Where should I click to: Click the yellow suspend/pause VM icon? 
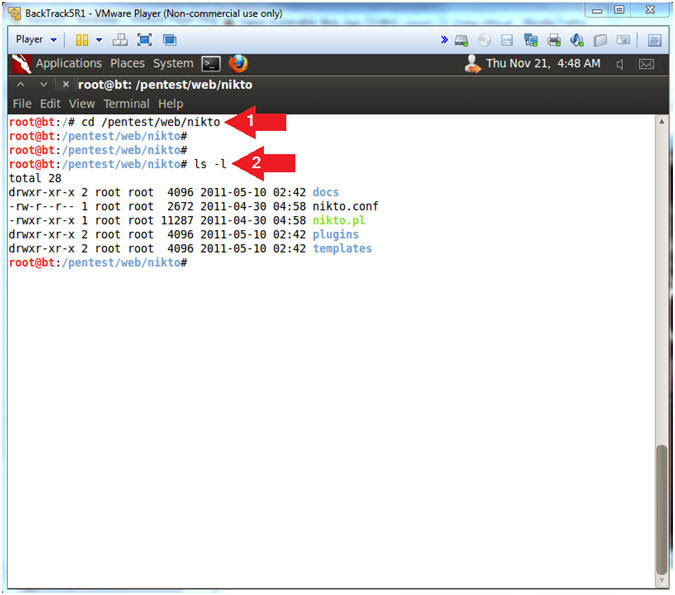82,40
